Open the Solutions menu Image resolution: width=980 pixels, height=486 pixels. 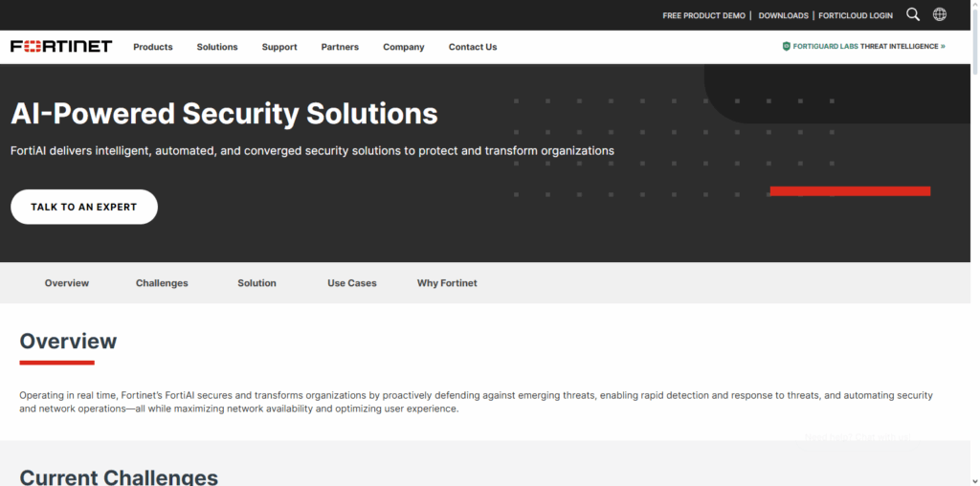(x=217, y=47)
